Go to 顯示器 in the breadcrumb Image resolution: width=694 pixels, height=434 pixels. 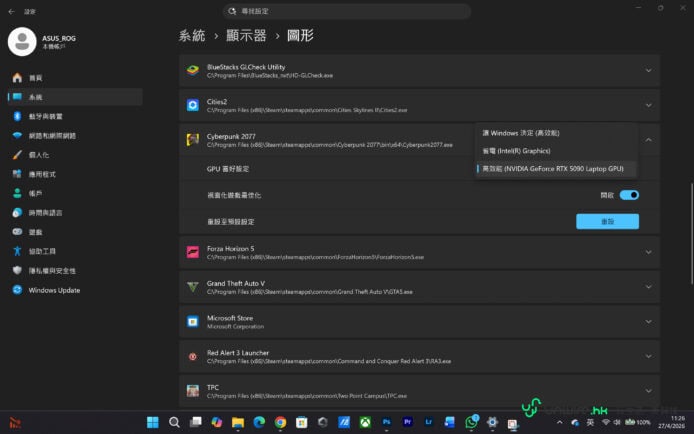point(246,35)
